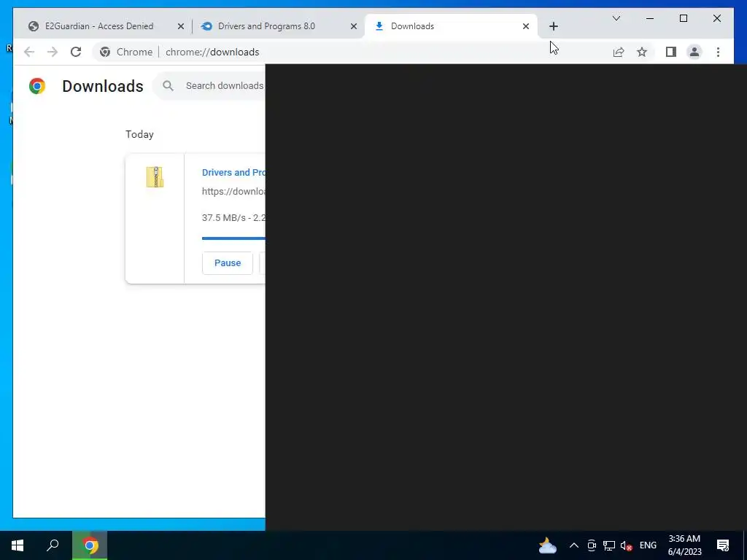Go back with the back arrow
Image resolution: width=747 pixels, height=560 pixels.
tap(29, 52)
